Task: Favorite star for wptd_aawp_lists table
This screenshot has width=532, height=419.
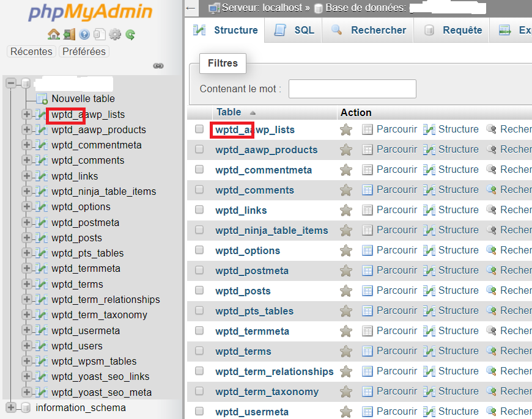Action: tap(346, 129)
